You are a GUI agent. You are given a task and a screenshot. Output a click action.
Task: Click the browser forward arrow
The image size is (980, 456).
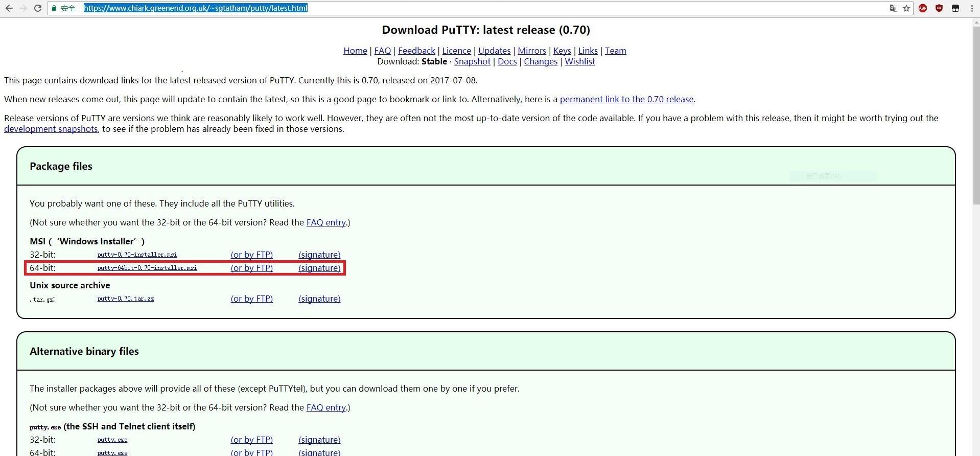coord(23,8)
